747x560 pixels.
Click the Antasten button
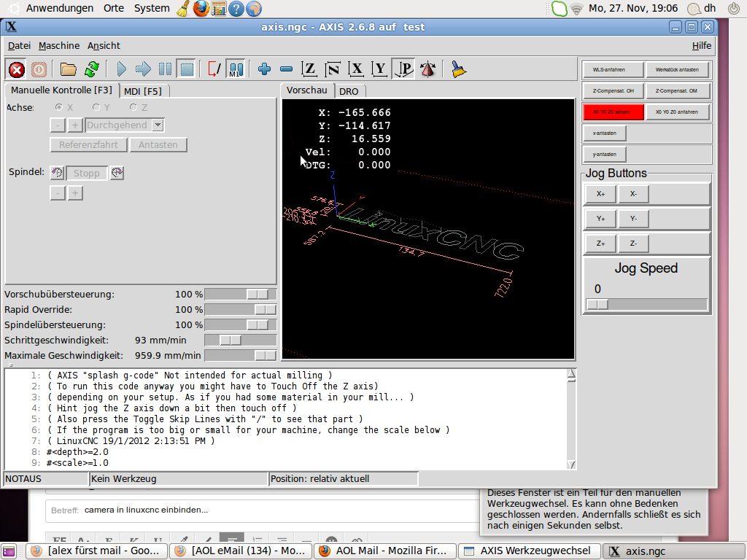tap(158, 145)
